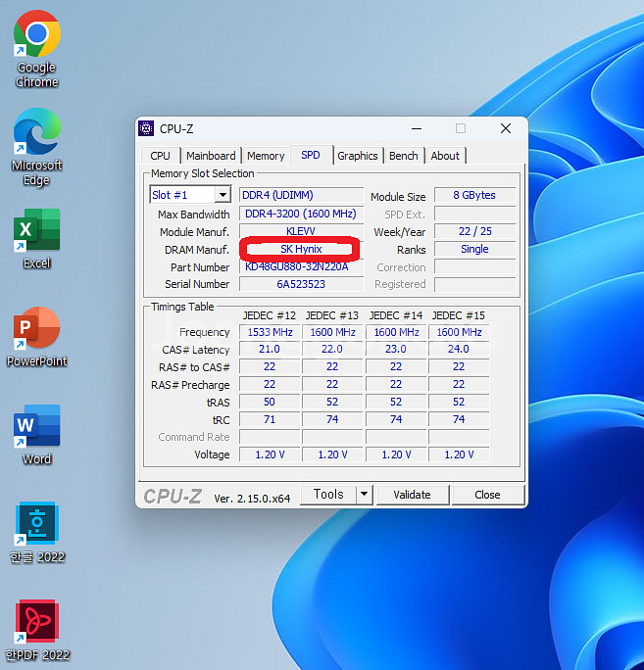
Task: Click the empty Registered field
Action: 474,284
